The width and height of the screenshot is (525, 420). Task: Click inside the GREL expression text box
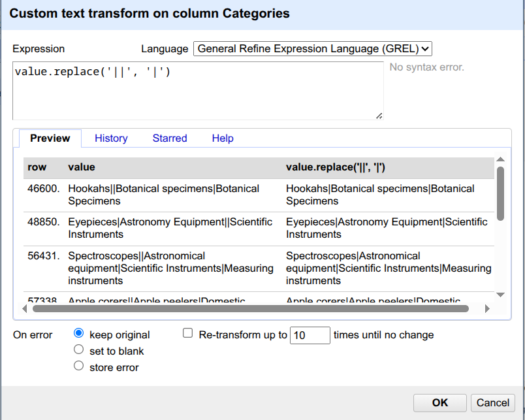pos(197,91)
